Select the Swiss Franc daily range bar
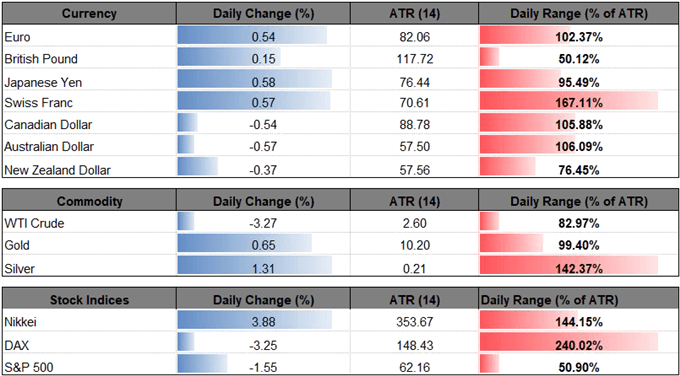The height and width of the screenshot is (376, 680). [569, 104]
